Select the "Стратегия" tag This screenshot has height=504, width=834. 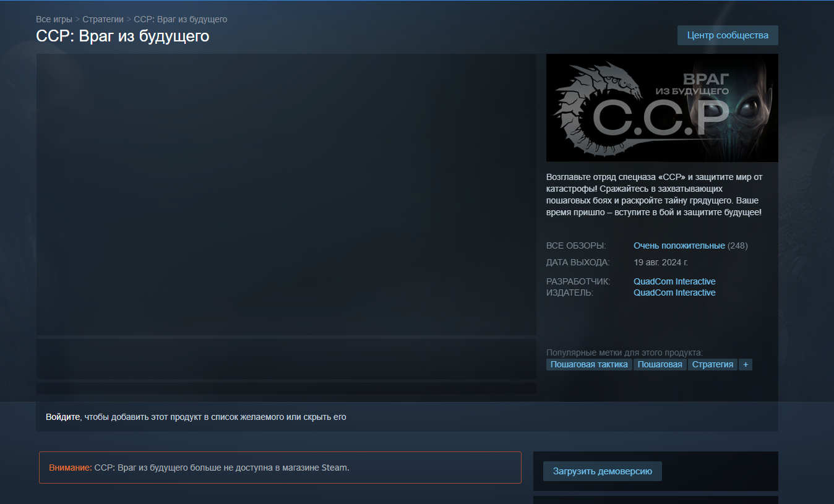[x=713, y=365]
